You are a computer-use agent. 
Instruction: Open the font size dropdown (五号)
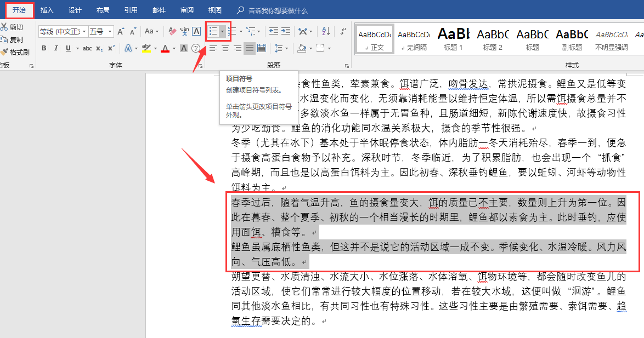coord(110,32)
